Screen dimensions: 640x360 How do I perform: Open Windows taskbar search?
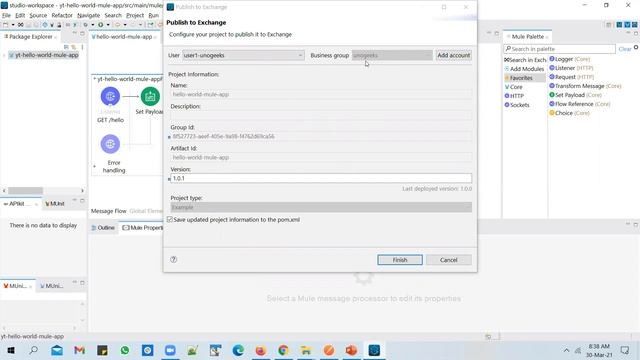coord(34,350)
